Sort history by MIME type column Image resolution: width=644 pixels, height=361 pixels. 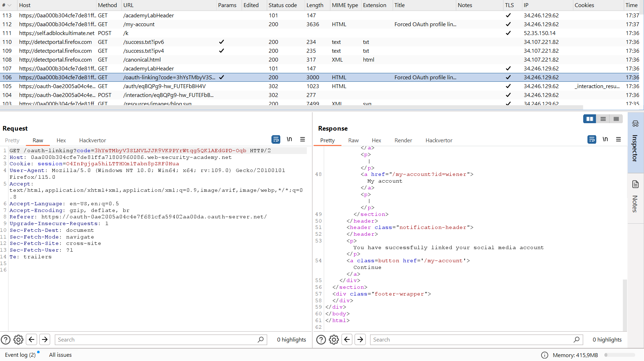pos(345,5)
